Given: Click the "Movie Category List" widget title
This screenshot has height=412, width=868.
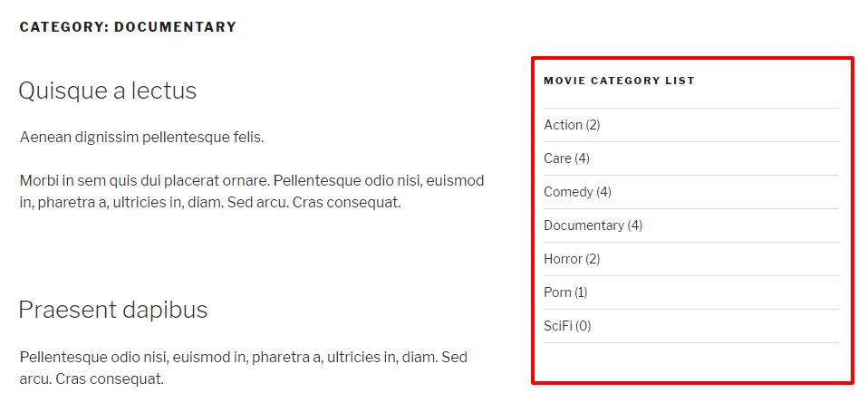Looking at the screenshot, I should [619, 81].
